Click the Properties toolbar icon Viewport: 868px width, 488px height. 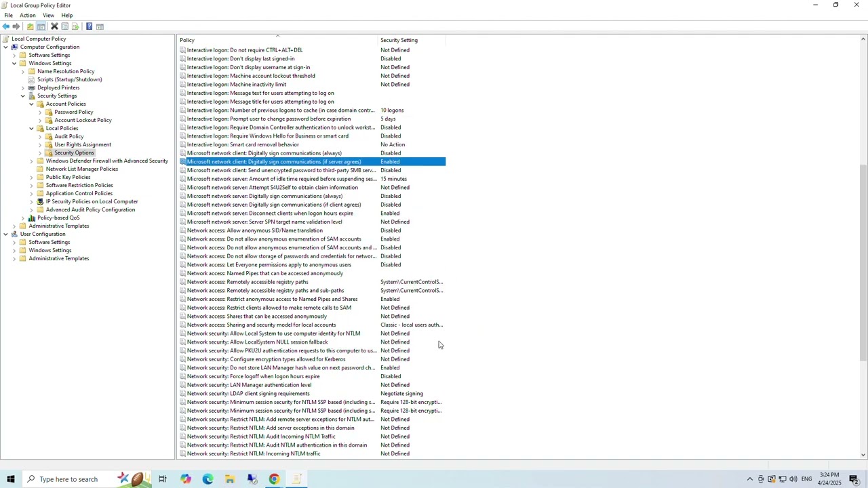click(x=65, y=26)
